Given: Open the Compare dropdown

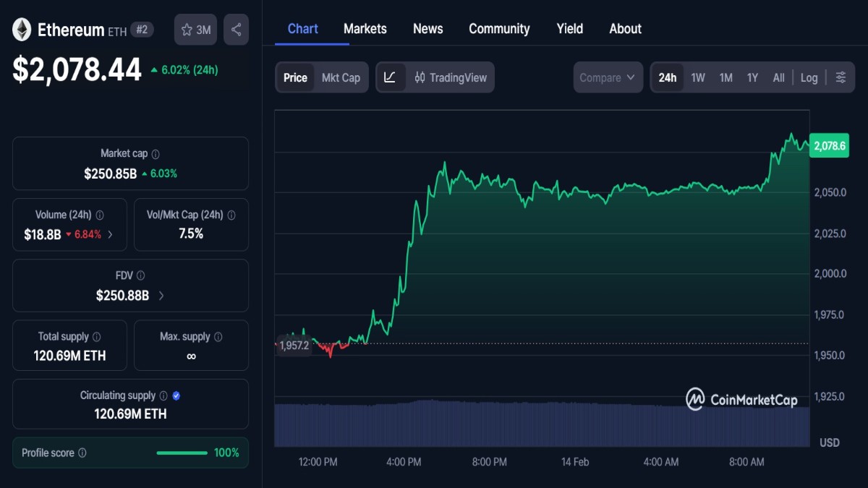Looking at the screenshot, I should click(608, 77).
